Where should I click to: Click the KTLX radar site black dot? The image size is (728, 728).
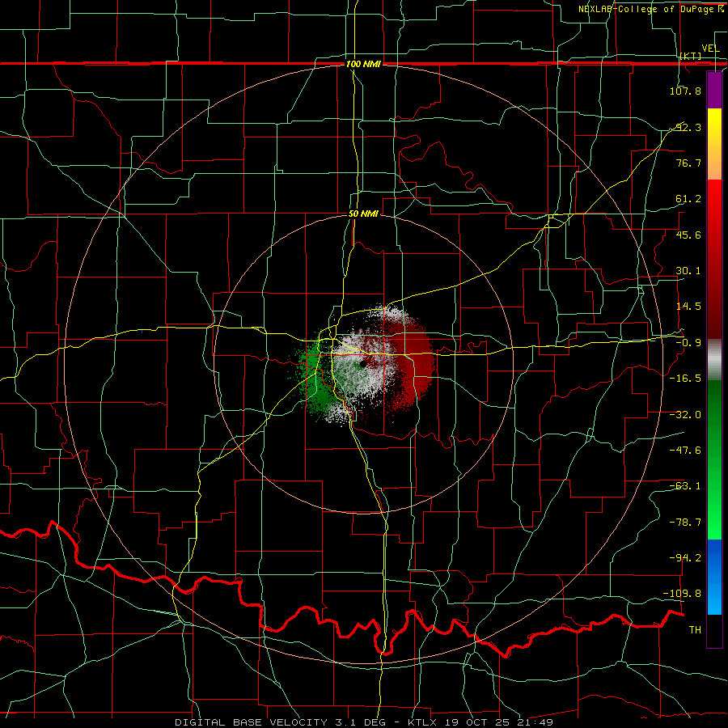(x=363, y=365)
